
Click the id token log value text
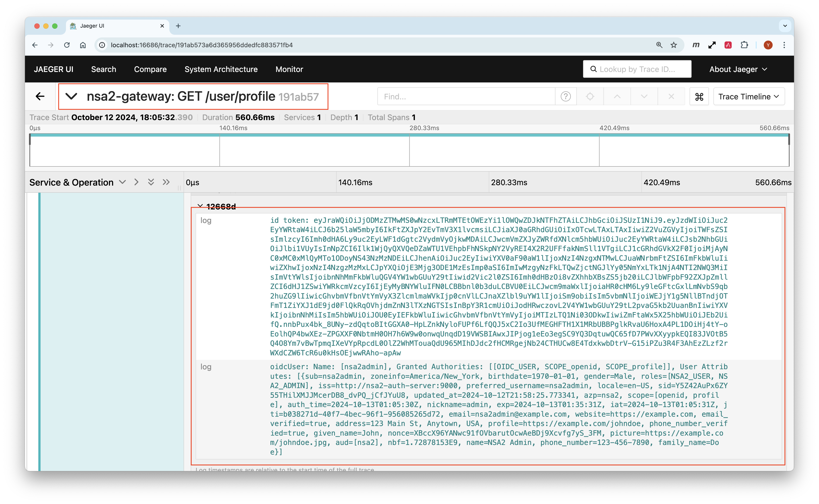[499, 286]
